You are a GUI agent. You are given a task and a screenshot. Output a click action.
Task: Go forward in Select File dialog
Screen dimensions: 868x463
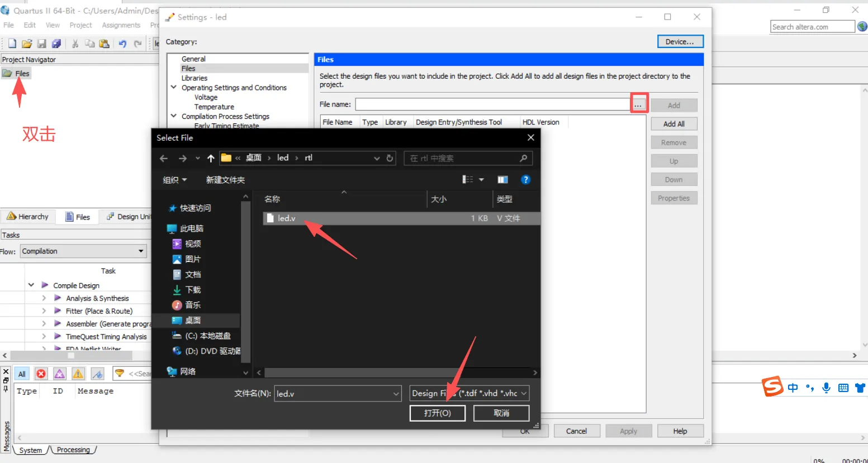point(182,159)
